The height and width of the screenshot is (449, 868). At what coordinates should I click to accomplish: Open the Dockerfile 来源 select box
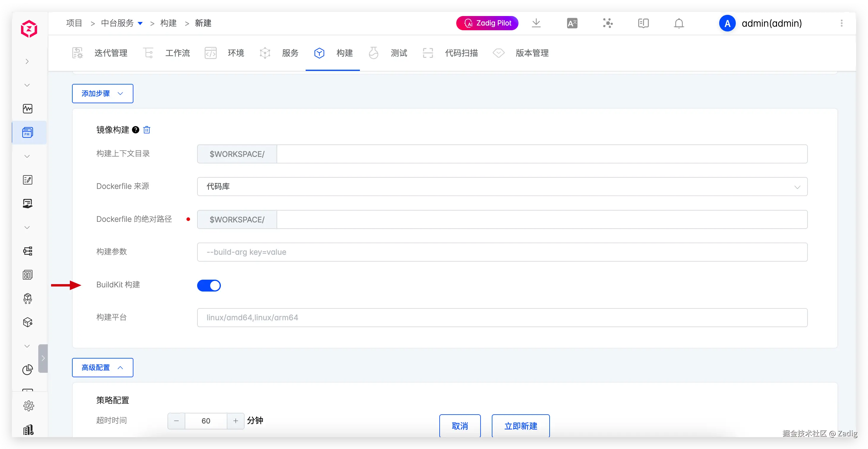pyautogui.click(x=502, y=187)
